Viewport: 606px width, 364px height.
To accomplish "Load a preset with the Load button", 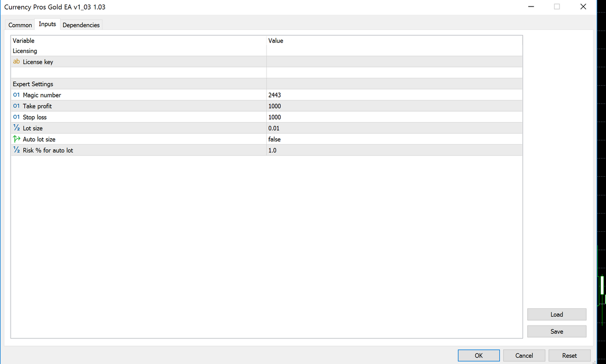I will pyautogui.click(x=557, y=315).
